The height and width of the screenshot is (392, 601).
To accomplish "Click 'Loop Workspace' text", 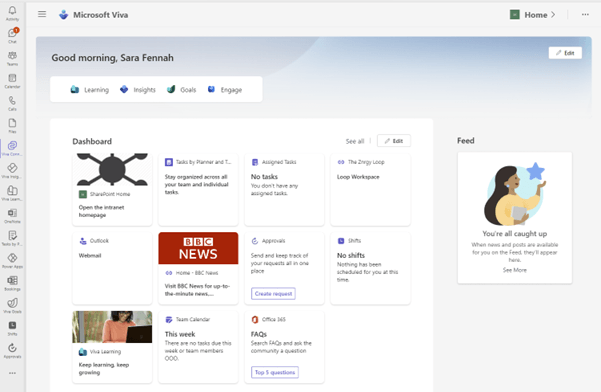I will click(358, 177).
